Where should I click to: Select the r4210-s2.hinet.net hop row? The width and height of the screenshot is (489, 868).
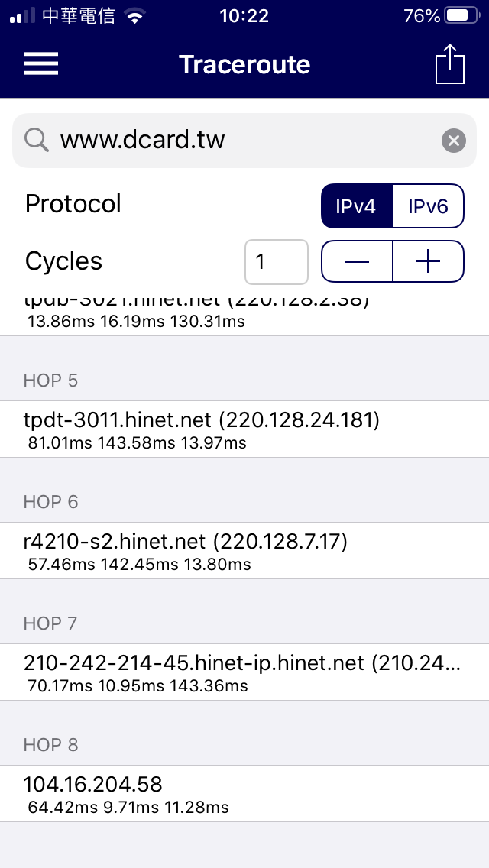click(244, 551)
